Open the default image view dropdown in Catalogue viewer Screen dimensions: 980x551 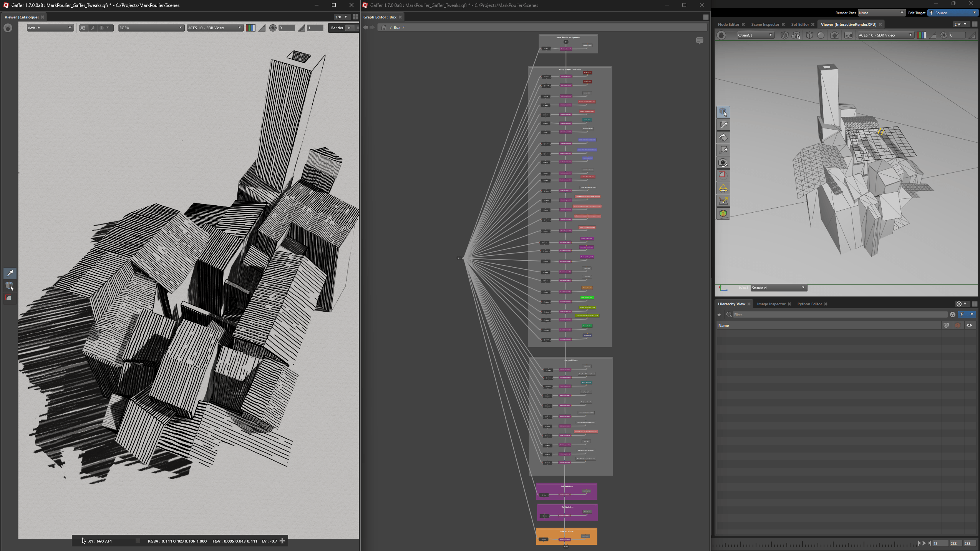50,28
